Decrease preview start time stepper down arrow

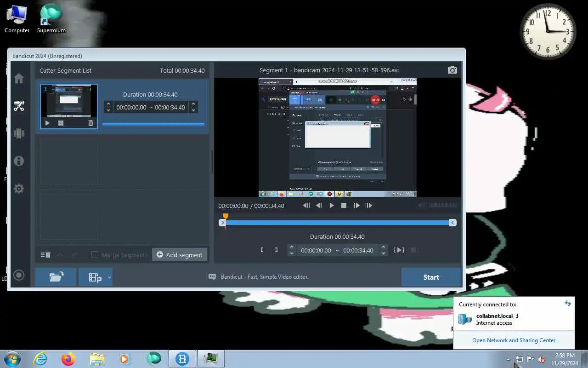click(x=291, y=253)
